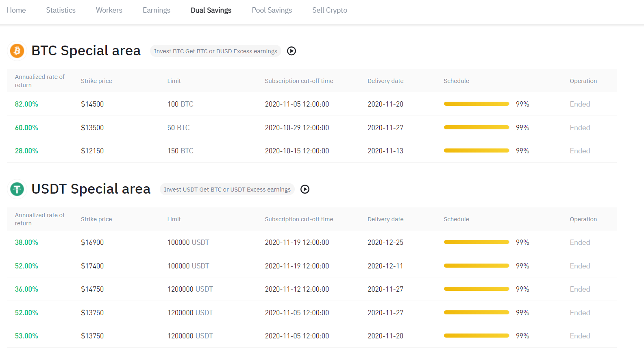Click the 36.00% annualized rate
644x351 pixels.
pyautogui.click(x=26, y=289)
